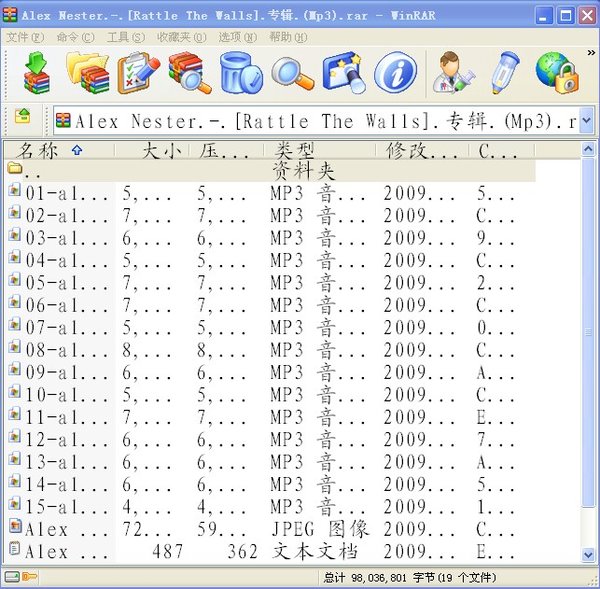
Task: Click the Comment pencil icon
Action: [505, 73]
